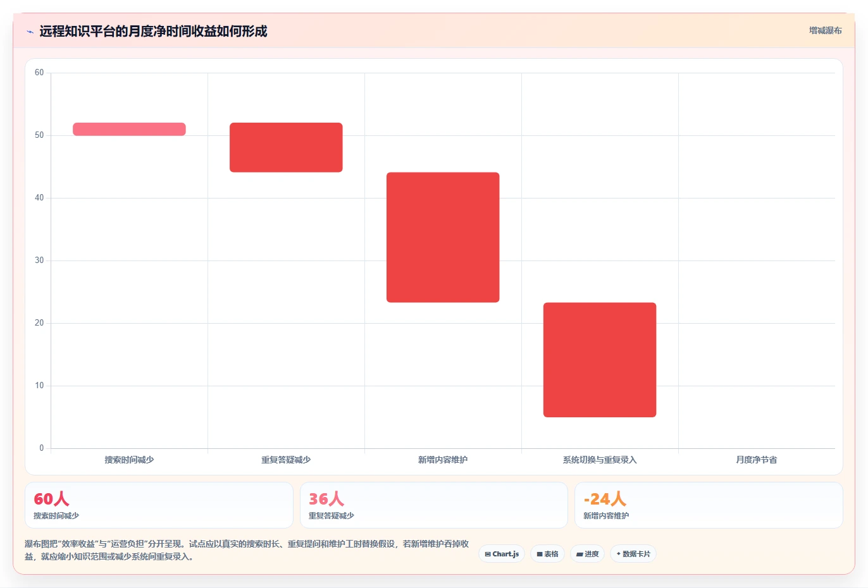Click the x-axis label 重复答疑减少
Screen dimensions: 868x588
pos(286,460)
